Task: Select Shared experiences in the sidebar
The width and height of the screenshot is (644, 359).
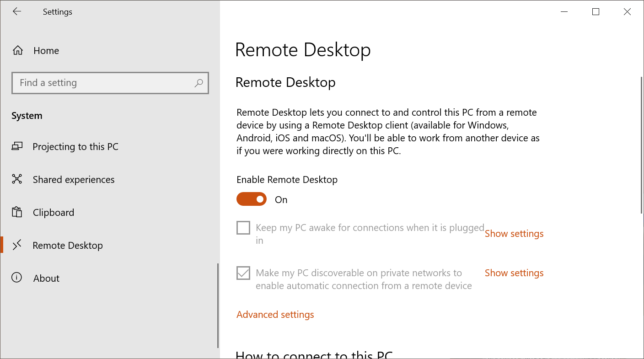Action: [x=74, y=180]
